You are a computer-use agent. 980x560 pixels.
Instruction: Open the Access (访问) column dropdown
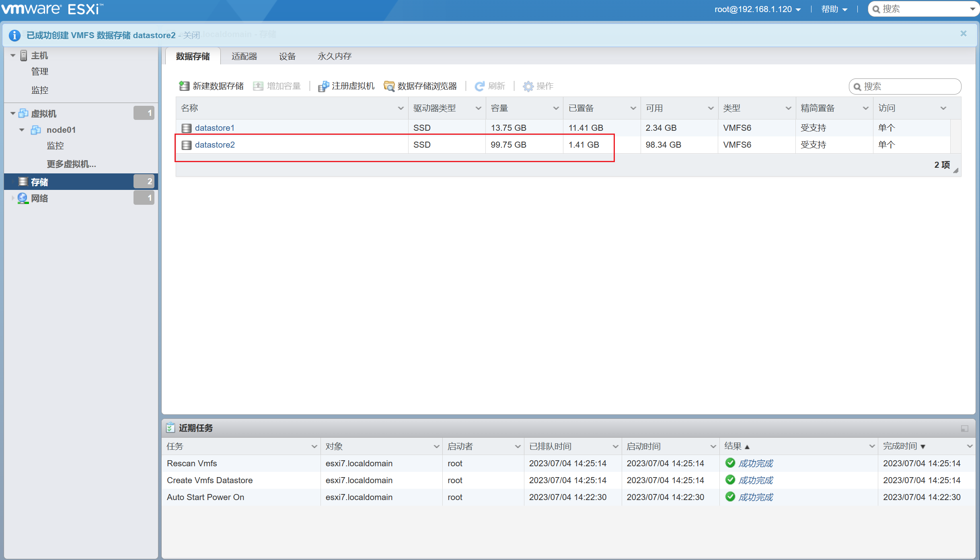pos(943,108)
